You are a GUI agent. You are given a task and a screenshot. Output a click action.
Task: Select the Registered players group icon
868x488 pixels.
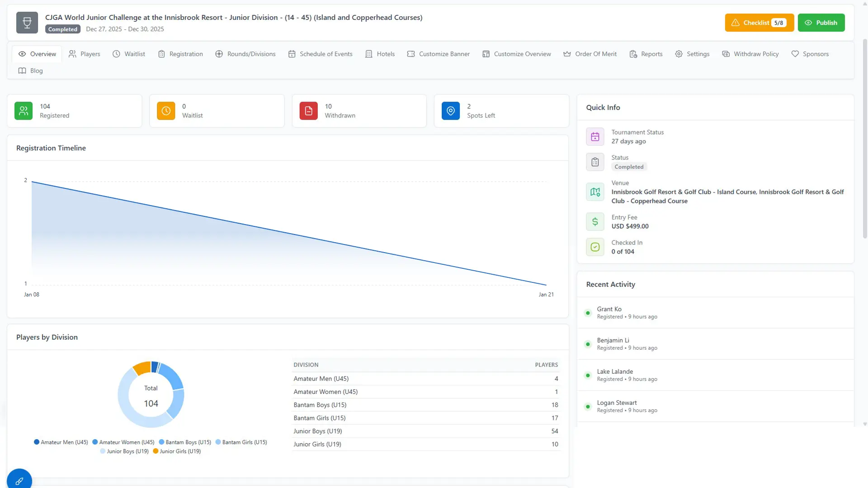[23, 111]
